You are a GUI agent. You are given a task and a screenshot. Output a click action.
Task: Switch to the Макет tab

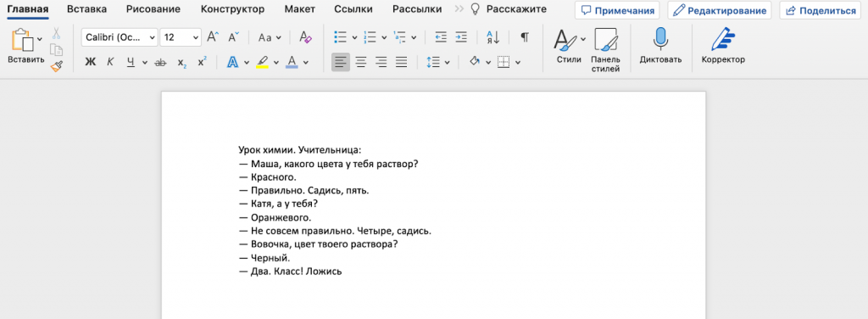point(299,9)
